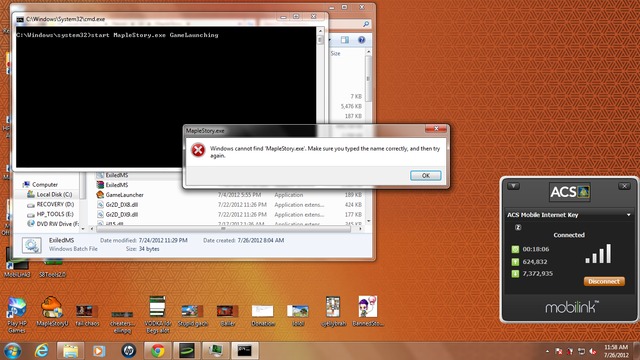Viewport: 640px width, 360px height.
Task: Click the Explorer horizontal scrollbar thumb
Action: [223, 229]
